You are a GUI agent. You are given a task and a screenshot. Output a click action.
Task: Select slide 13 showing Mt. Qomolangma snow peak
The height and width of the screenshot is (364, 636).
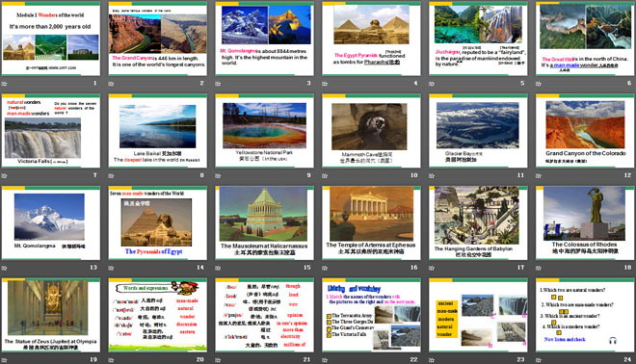click(x=51, y=222)
